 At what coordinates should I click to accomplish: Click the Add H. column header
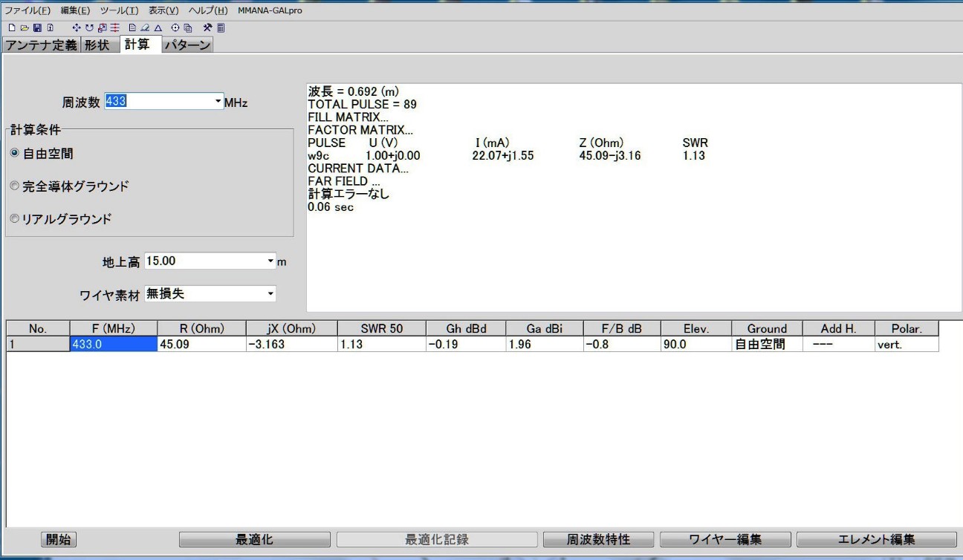point(838,328)
